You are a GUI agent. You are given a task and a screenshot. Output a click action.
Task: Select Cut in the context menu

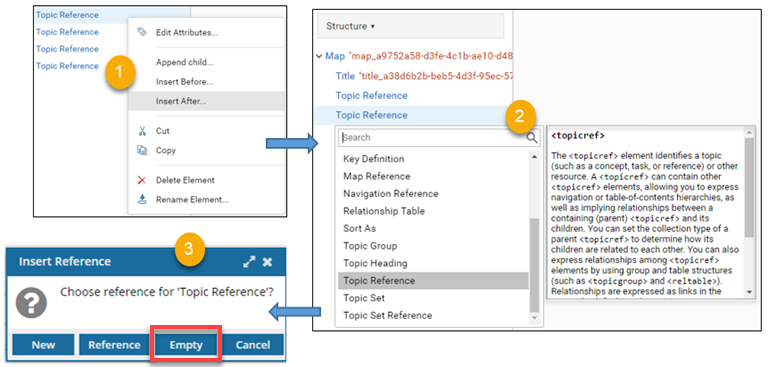163,131
